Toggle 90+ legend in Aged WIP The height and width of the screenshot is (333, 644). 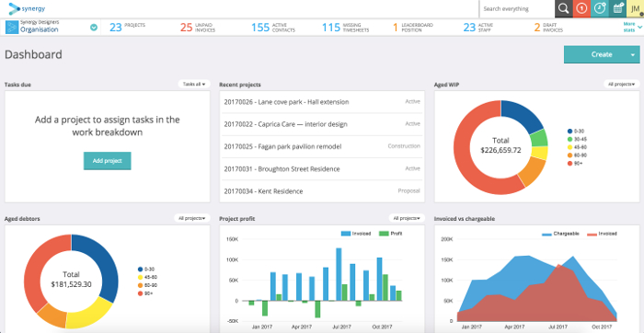(x=575, y=164)
